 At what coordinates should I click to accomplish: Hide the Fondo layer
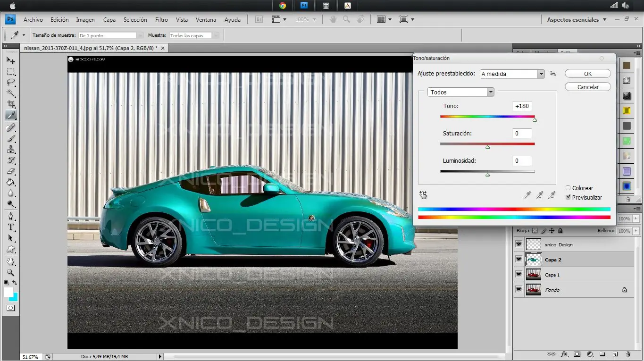pos(519,290)
